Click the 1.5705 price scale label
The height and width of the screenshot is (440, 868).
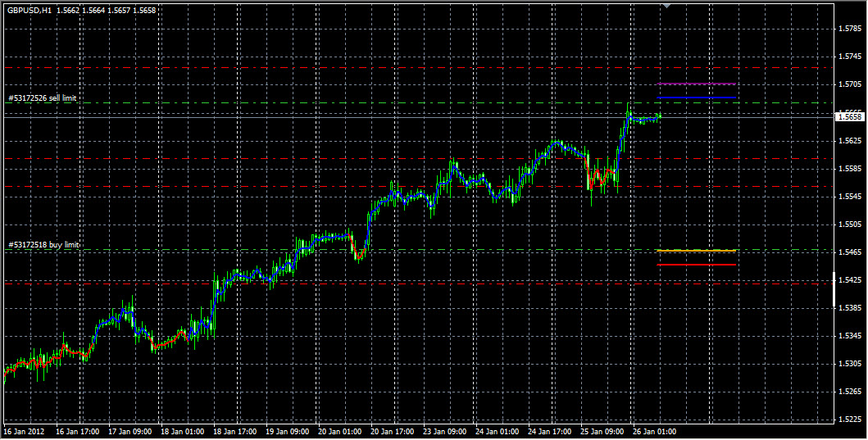click(x=850, y=84)
